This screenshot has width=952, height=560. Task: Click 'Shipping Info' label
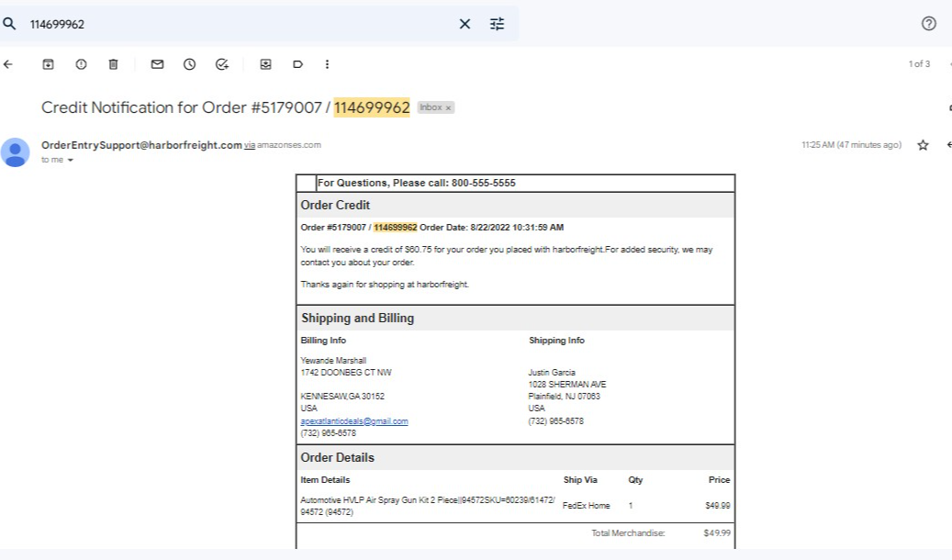click(556, 340)
